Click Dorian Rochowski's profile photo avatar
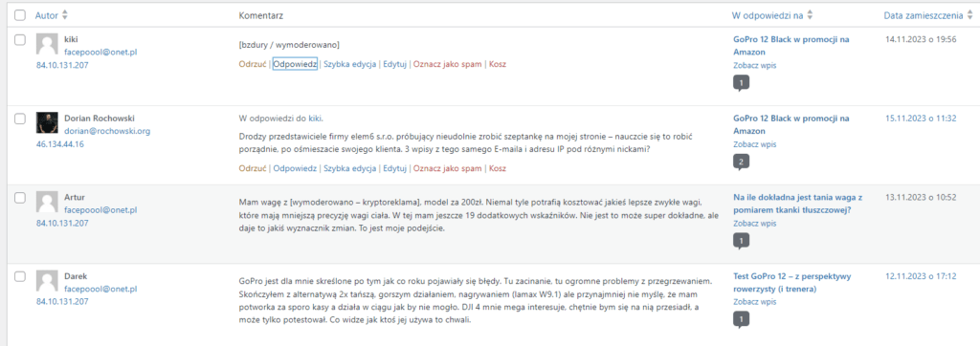This screenshot has height=346, width=980. pyautogui.click(x=48, y=123)
